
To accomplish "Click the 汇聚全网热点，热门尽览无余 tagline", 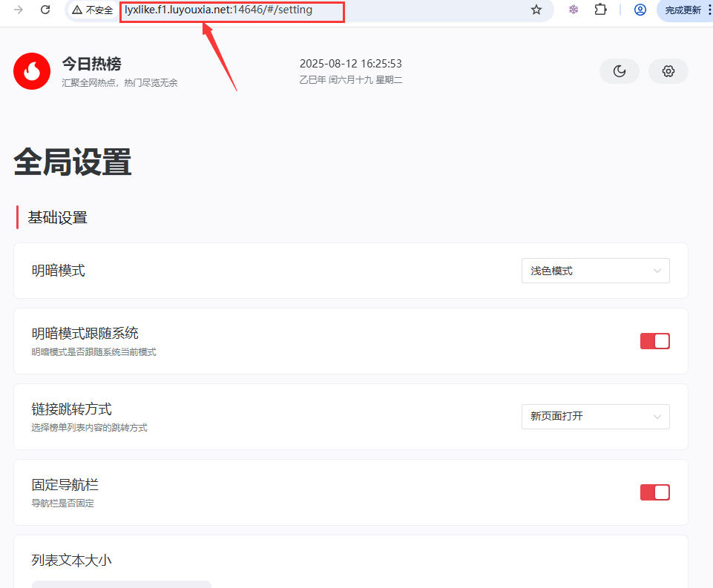I will click(119, 83).
